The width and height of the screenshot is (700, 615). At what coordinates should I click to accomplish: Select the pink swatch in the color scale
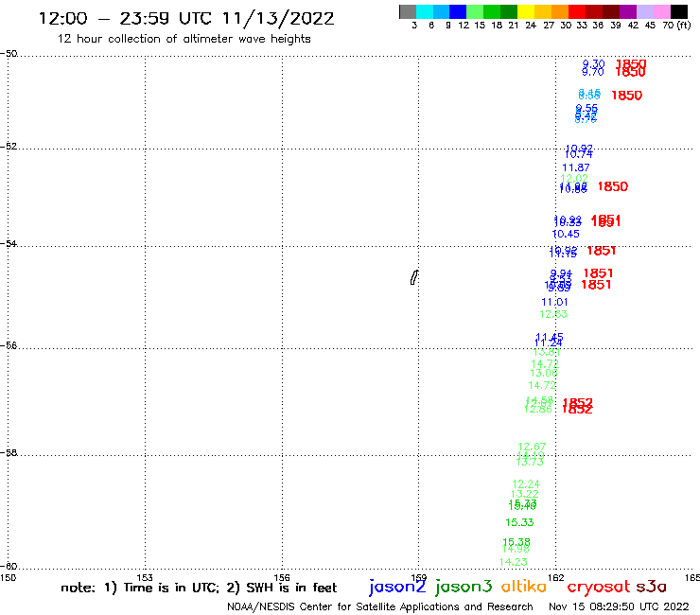(x=662, y=11)
